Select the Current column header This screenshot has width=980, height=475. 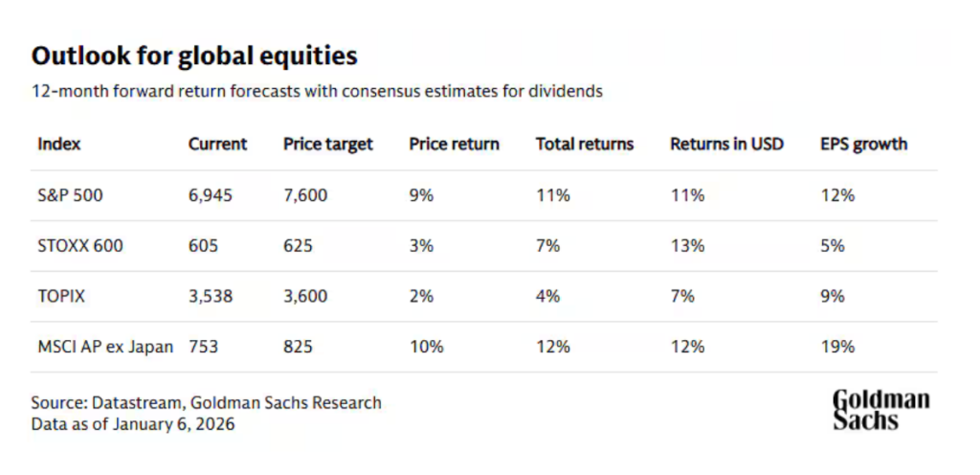coord(217,145)
